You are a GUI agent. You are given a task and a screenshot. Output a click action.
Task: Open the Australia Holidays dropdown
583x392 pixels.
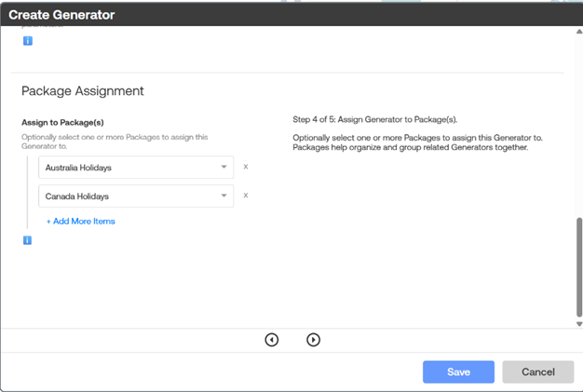[x=136, y=168]
